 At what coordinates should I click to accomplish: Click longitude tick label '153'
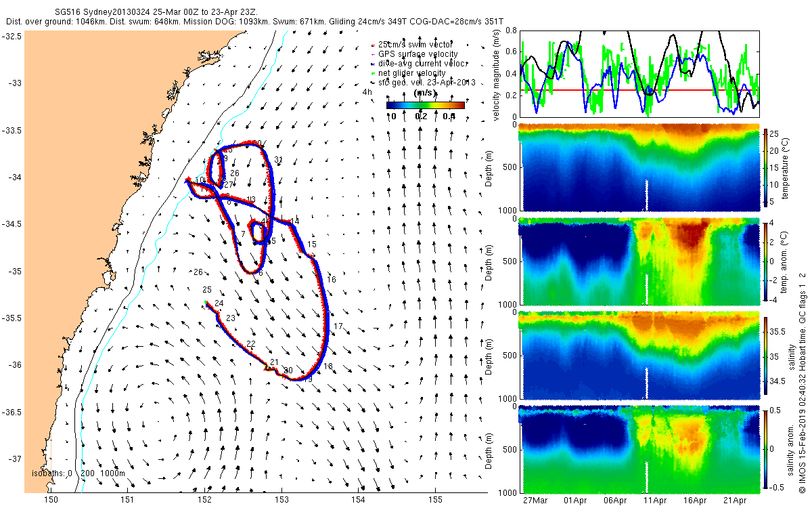coord(281,500)
